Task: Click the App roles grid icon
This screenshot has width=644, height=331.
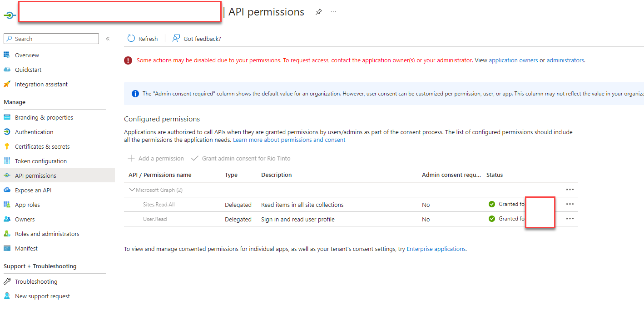Action: 7,205
